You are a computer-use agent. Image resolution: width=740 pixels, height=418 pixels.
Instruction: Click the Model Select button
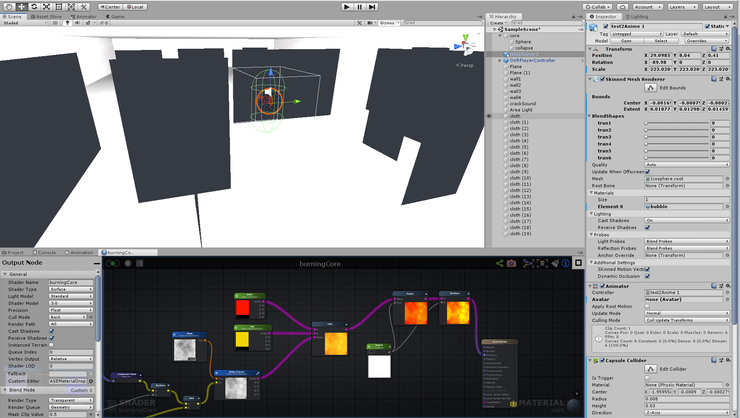pyautogui.click(x=661, y=41)
